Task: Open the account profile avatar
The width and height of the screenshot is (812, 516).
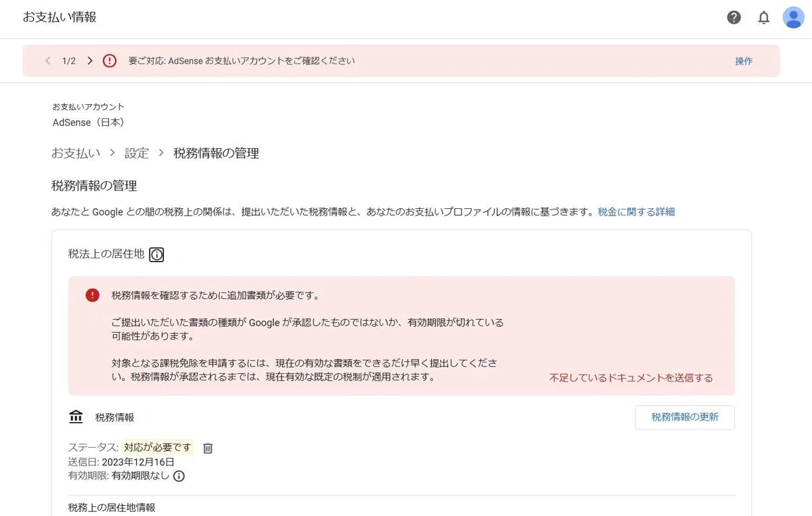Action: click(x=793, y=18)
